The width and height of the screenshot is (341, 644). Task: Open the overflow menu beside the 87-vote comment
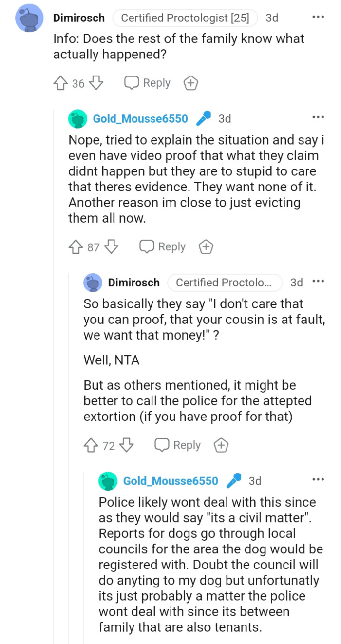click(318, 117)
